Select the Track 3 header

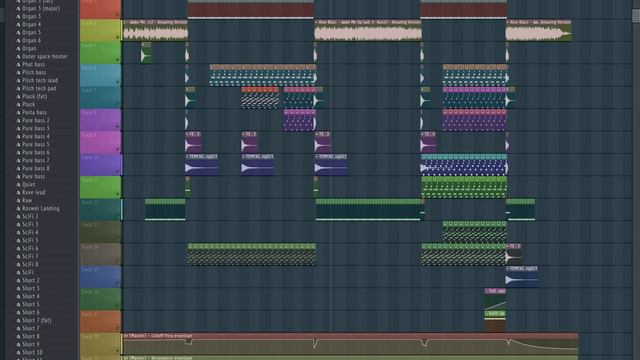[x=100, y=9]
